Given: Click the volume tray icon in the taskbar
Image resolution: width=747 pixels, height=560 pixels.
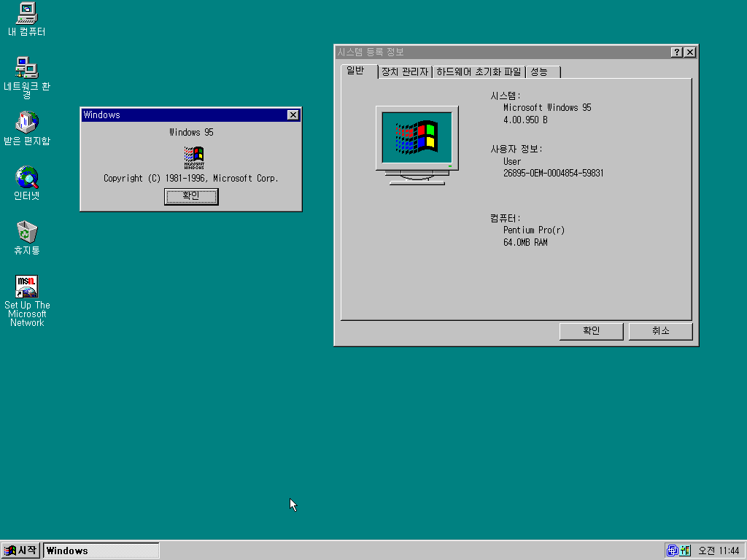Looking at the screenshot, I should click(x=685, y=551).
